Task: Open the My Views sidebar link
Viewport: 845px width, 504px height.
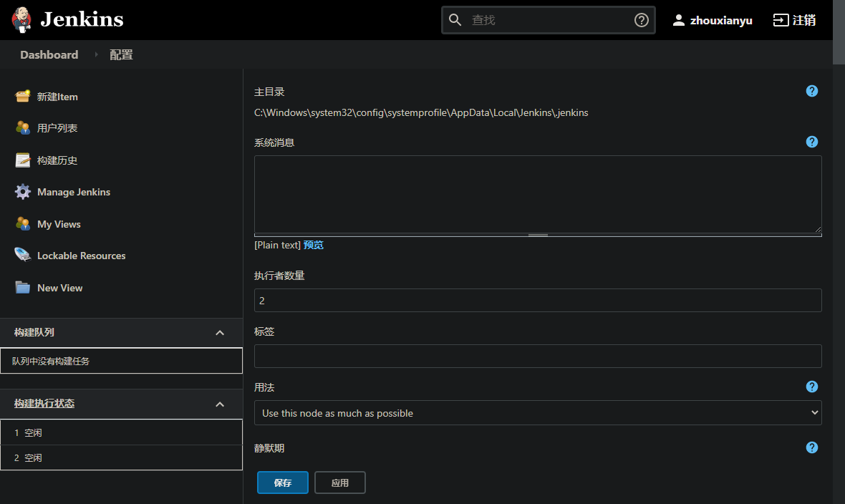Action: pos(59,224)
